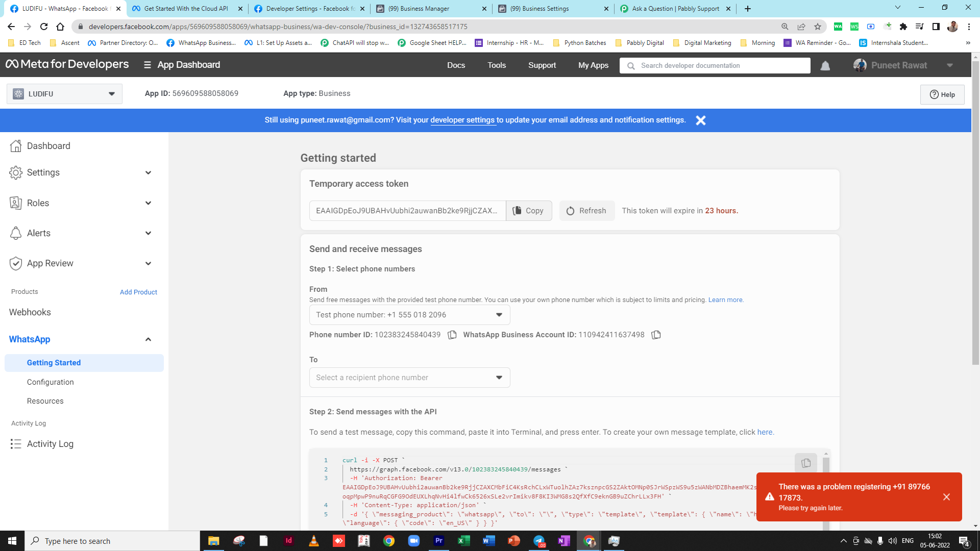This screenshot has height=551, width=980.
Task: Go back in browser history
Action: coord(11,27)
